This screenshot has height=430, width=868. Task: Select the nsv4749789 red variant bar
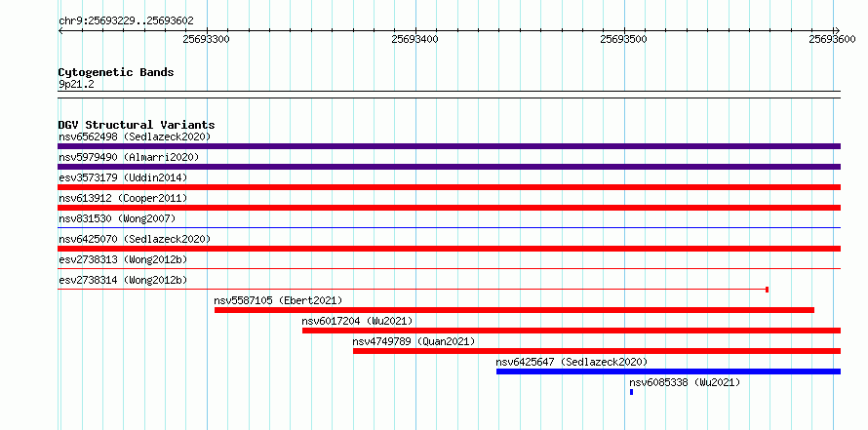[597, 351]
